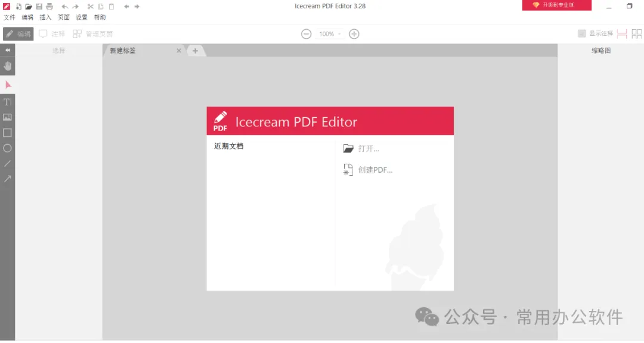The width and height of the screenshot is (644, 343).
Task: Click the save floppy disk icon
Action: [x=39, y=7]
